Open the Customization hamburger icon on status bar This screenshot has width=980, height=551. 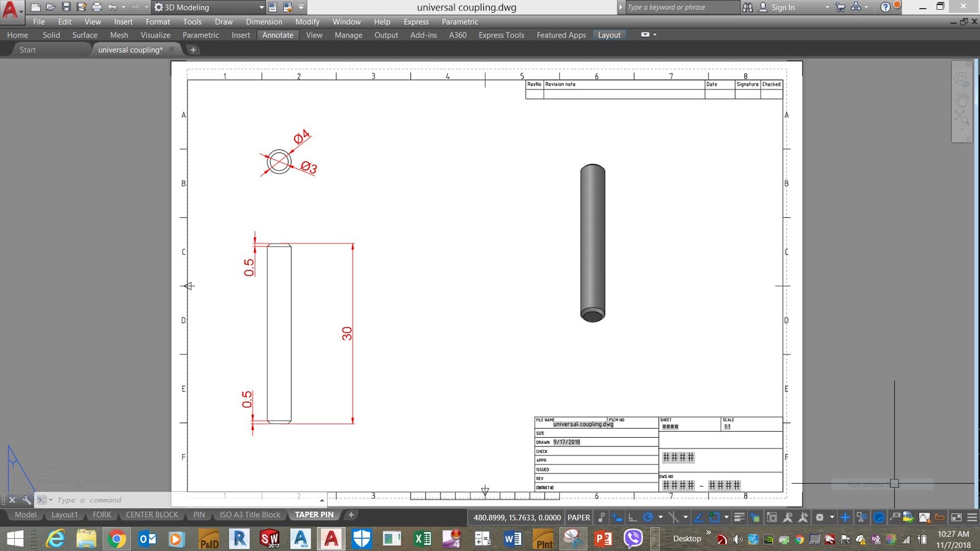(x=970, y=517)
